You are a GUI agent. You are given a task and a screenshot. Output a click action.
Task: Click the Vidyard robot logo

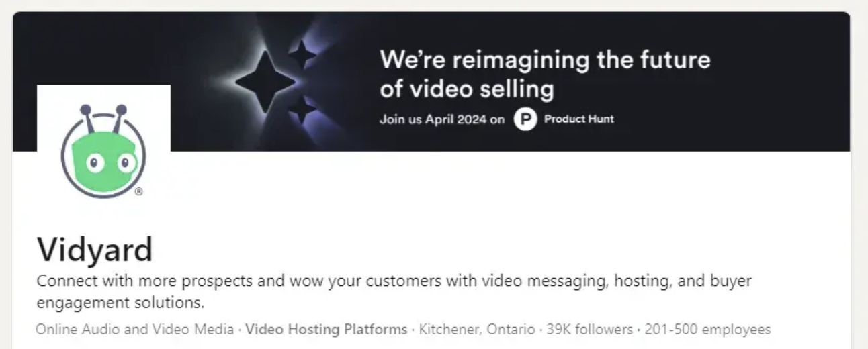(x=103, y=152)
